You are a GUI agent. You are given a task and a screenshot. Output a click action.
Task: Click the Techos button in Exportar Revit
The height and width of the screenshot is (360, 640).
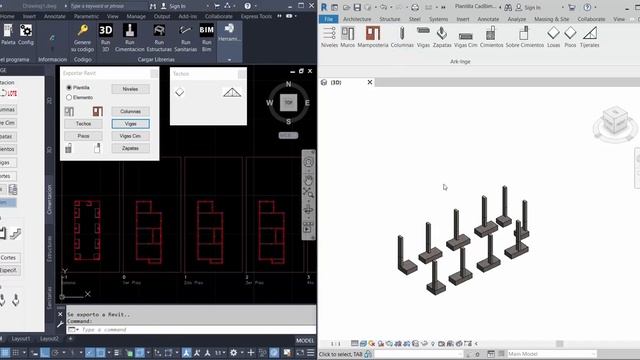pos(83,124)
